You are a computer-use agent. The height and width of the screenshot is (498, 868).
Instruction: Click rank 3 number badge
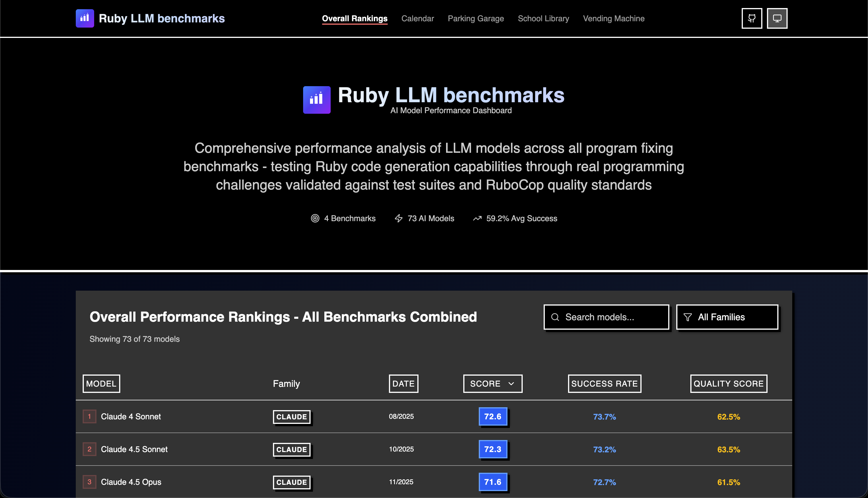pyautogui.click(x=90, y=482)
